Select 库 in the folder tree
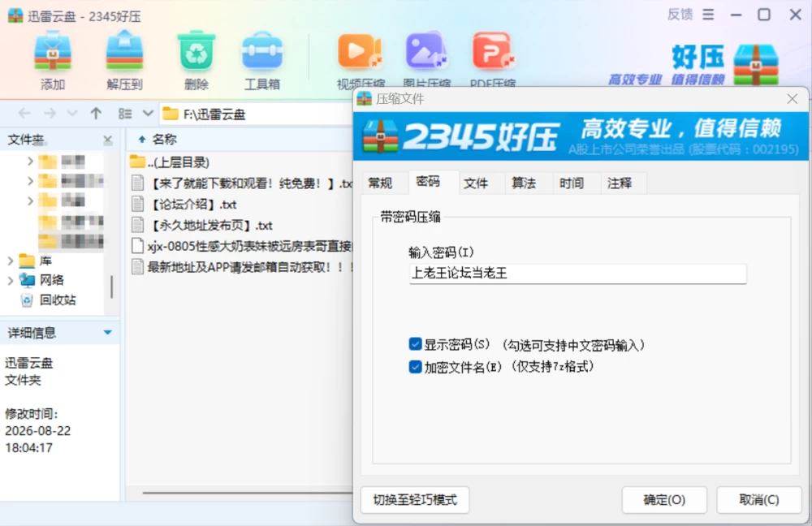The width and height of the screenshot is (812, 526). click(x=45, y=261)
